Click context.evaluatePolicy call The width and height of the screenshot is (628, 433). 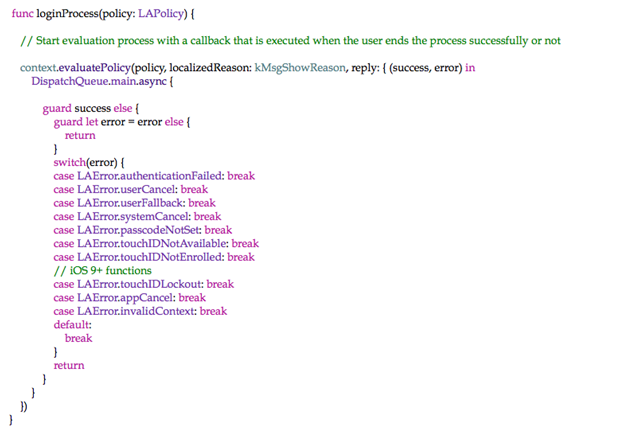point(75,68)
